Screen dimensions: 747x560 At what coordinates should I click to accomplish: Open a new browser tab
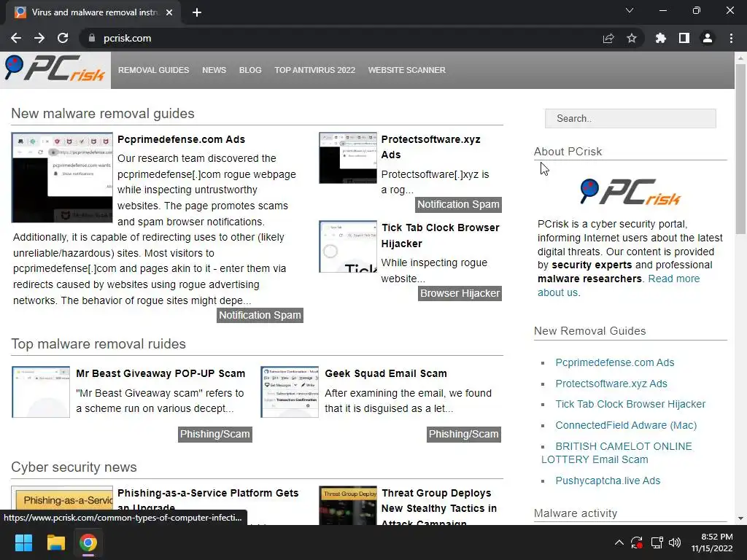pyautogui.click(x=197, y=12)
